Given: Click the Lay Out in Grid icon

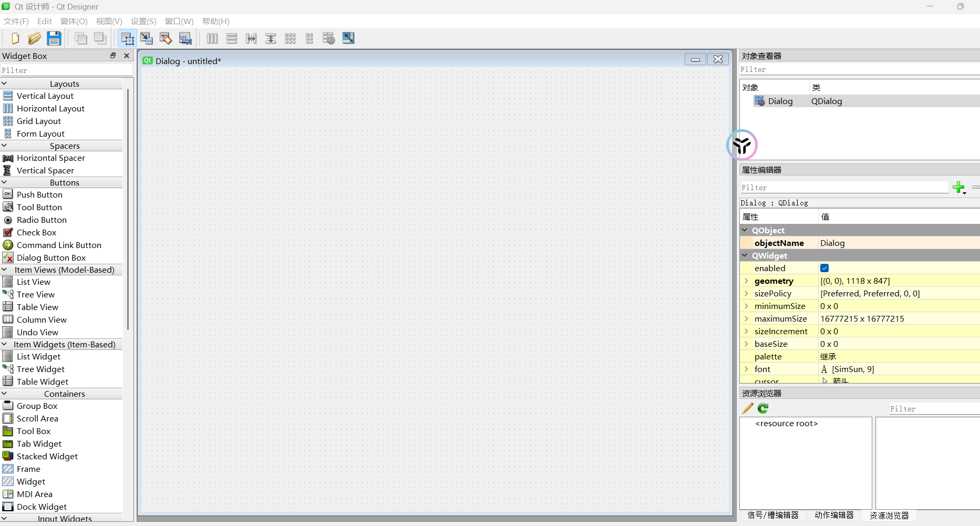Looking at the screenshot, I should [x=290, y=38].
